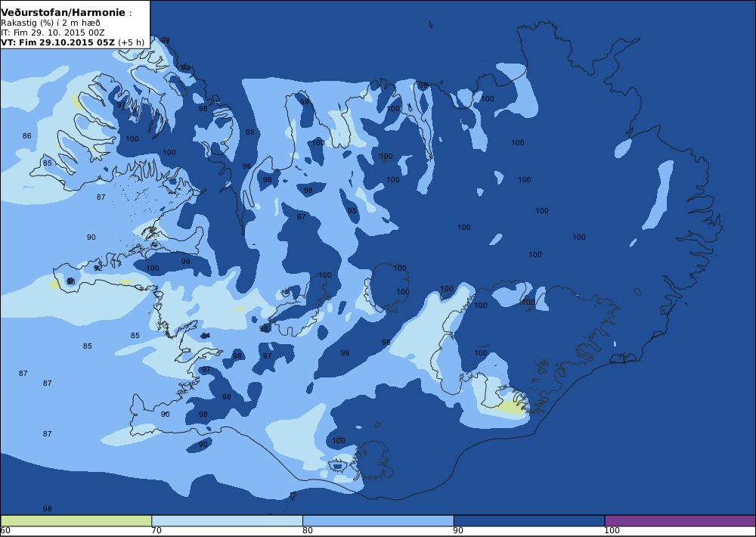Click the yellow-green 60–70 legend color band
Image resolution: width=756 pixels, height=537 pixels.
pyautogui.click(x=76, y=520)
